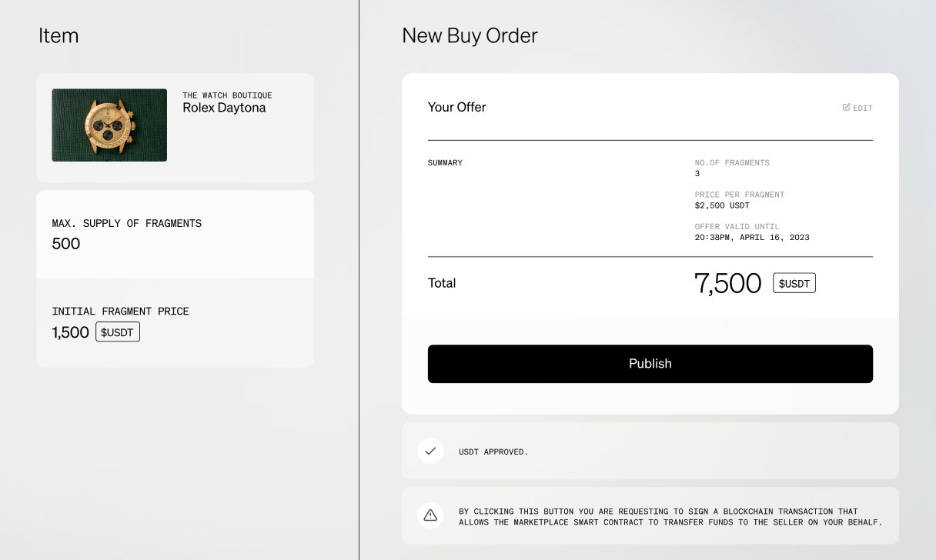Viewport: 936px width, 560px height.
Task: Click The Watch Boutique seller label
Action: coord(227,95)
